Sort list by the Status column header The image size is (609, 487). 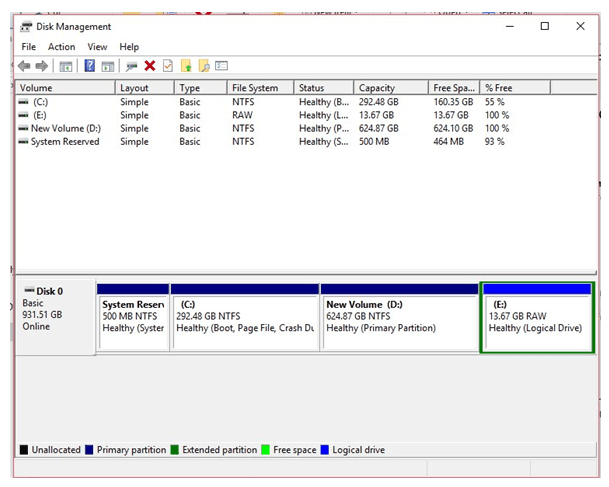coord(311,88)
